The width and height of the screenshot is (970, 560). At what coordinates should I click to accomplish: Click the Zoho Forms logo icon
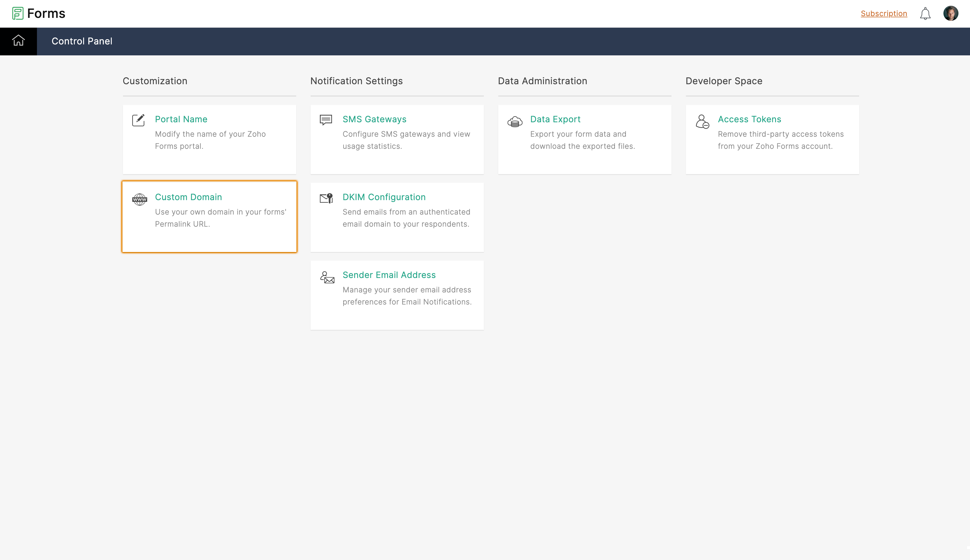pos(18,14)
